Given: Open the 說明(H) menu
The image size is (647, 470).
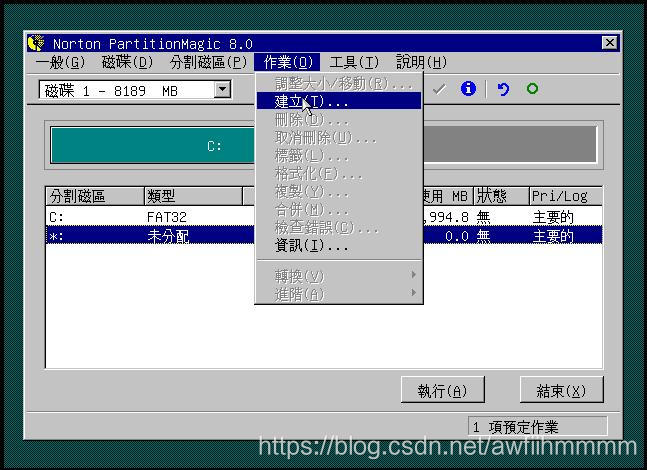Looking at the screenshot, I should (x=421, y=62).
